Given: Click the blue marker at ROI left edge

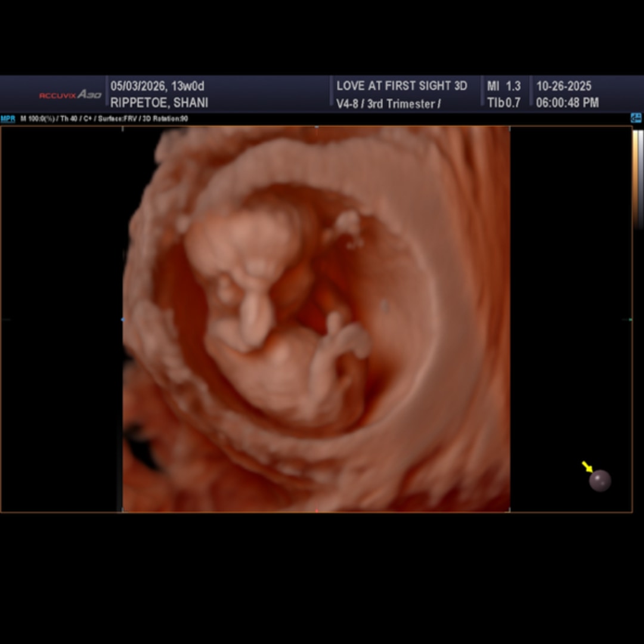Looking at the screenshot, I should [123, 320].
